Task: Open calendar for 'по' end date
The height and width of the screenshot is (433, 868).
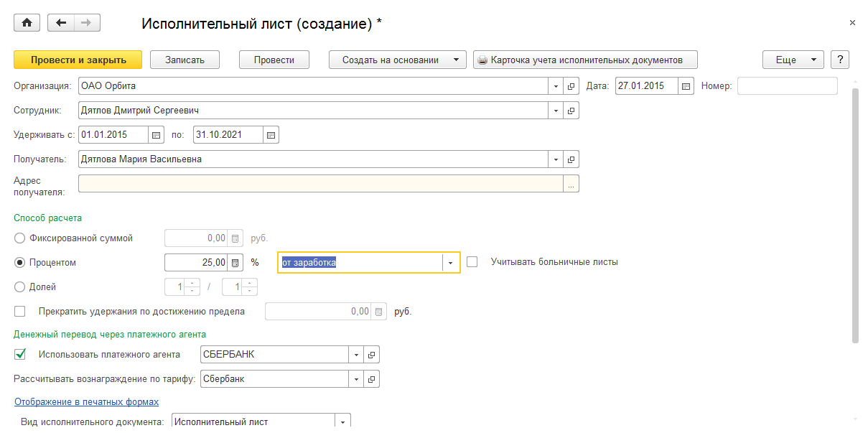Action: [271, 134]
